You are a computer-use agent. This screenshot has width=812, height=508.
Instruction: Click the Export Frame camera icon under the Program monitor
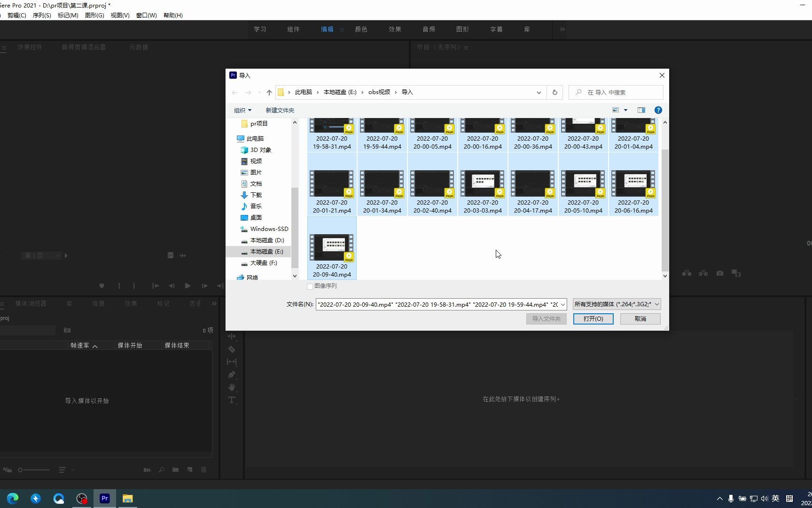720,273
